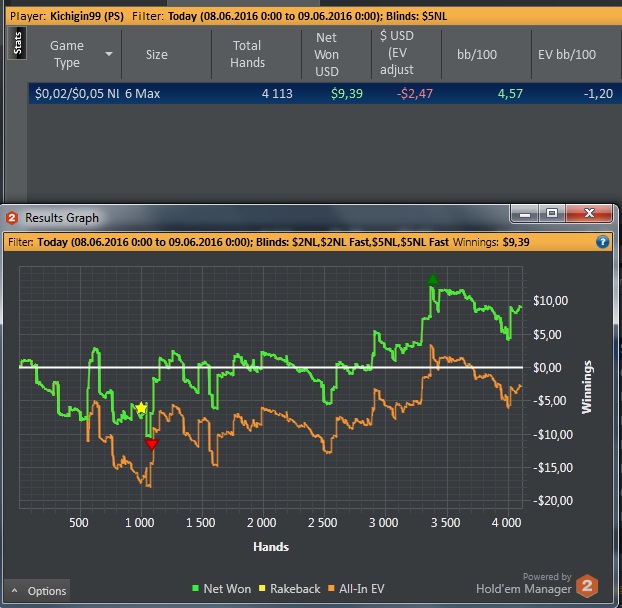Screen dimensions: 622x608
Task: Click the Winnings y-axis title
Action: coord(586,387)
